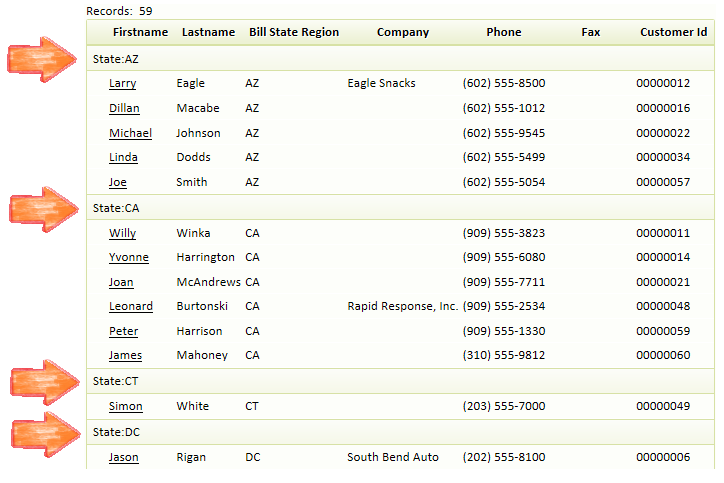Screen dimensions: 724x483
Task: Select the Michael Johnson firstname link
Action: 130,133
